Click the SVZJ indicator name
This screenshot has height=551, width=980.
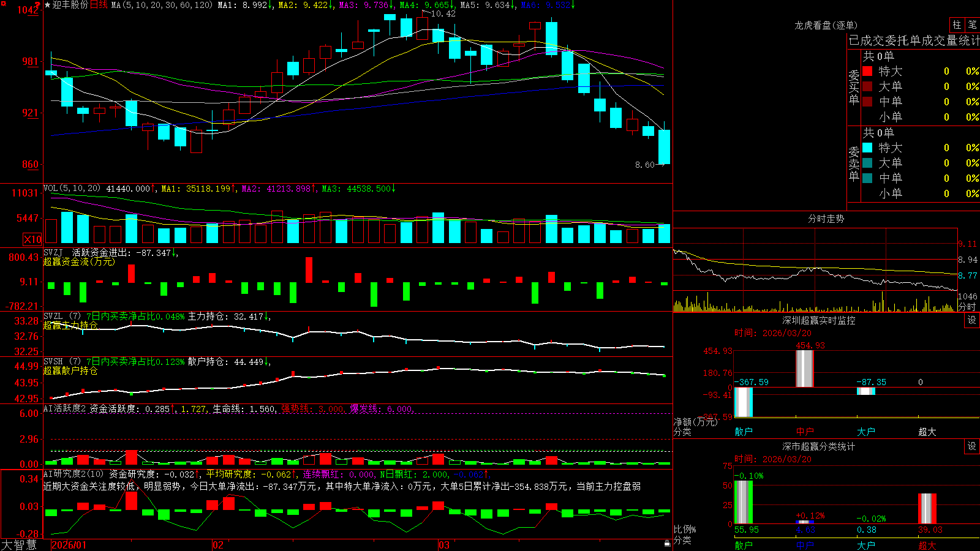(53, 252)
